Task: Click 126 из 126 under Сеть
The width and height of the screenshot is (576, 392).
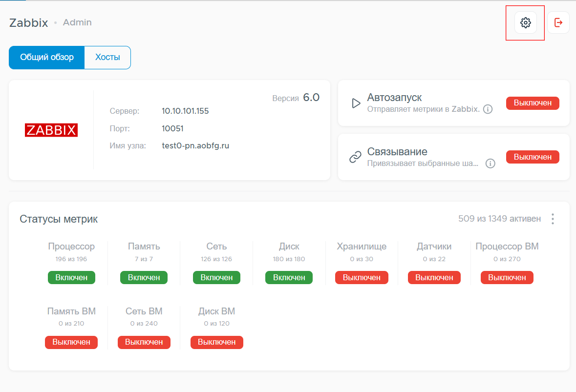Action: click(216, 259)
